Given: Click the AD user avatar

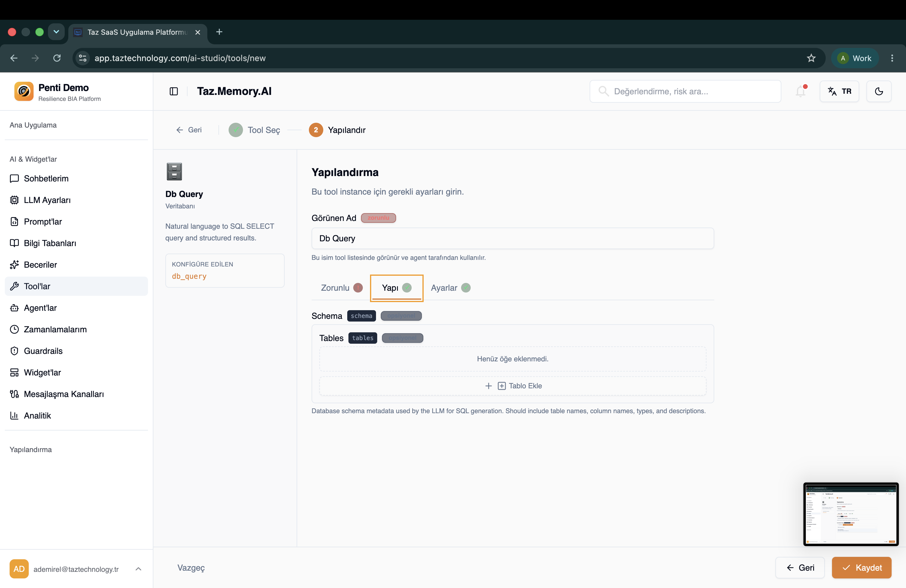Looking at the screenshot, I should (x=19, y=569).
